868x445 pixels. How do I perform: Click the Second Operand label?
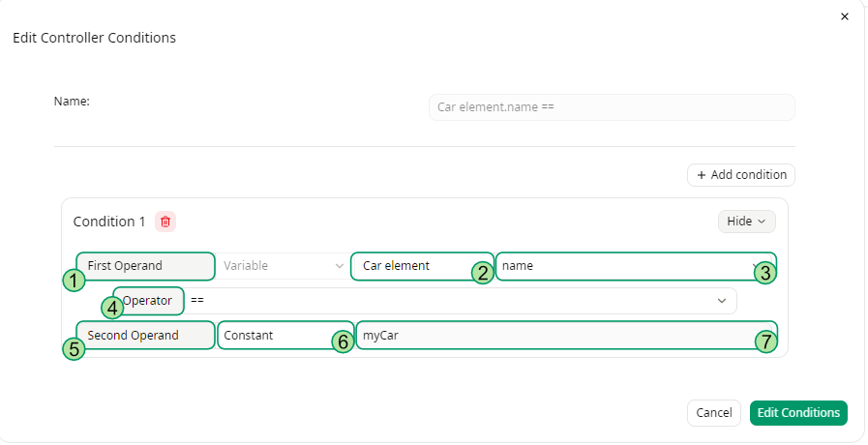(145, 336)
